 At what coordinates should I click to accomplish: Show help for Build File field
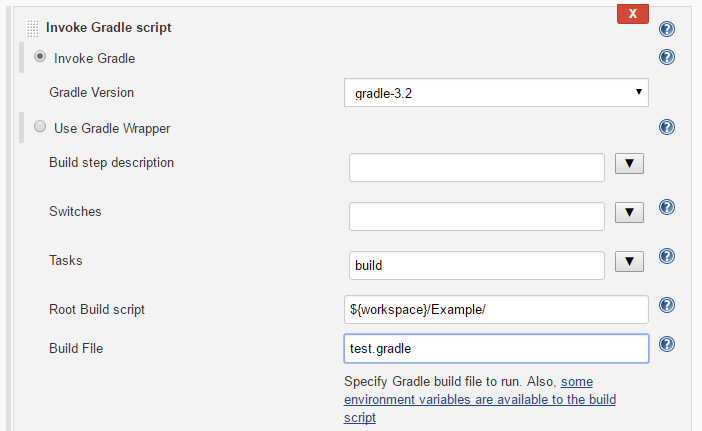[x=667, y=345]
